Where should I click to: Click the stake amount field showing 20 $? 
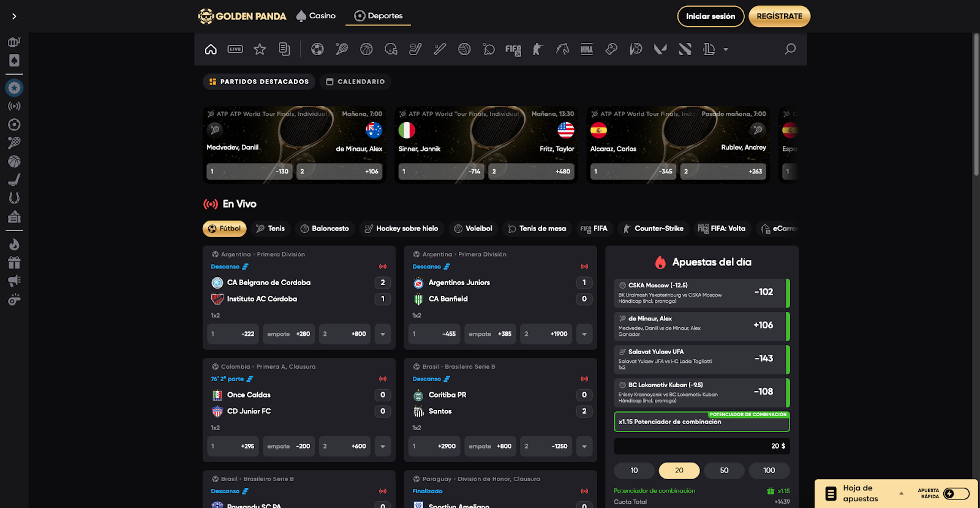click(702, 446)
